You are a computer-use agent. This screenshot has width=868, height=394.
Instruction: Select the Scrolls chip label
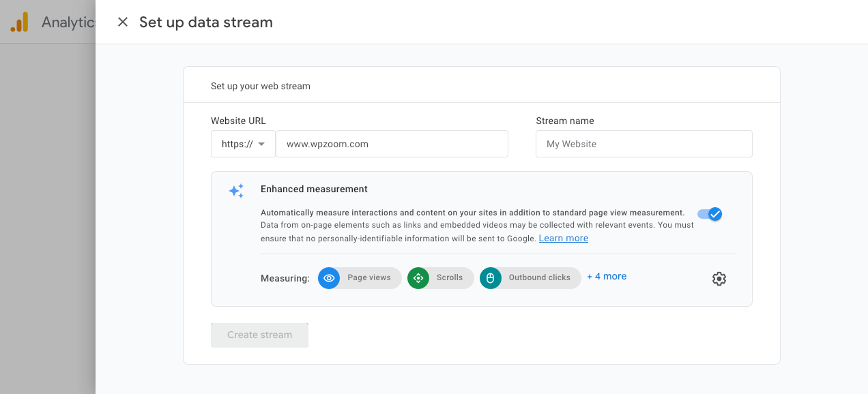[x=450, y=277]
